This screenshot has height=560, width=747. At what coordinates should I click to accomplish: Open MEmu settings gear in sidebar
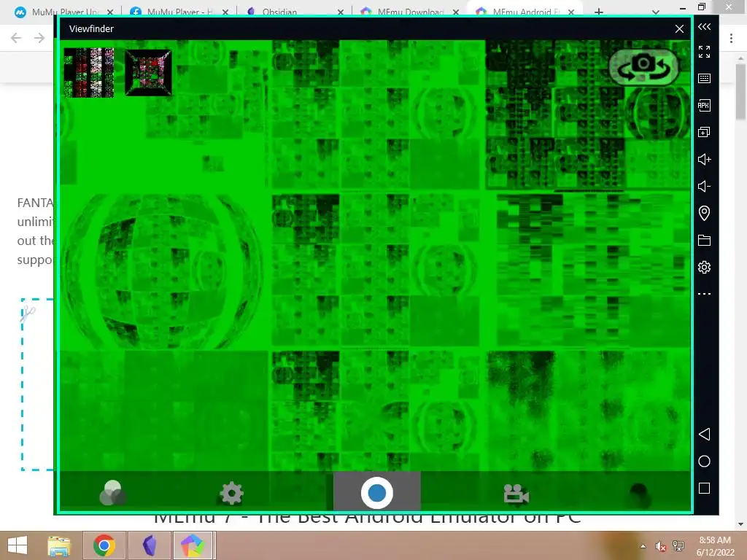pos(704,267)
